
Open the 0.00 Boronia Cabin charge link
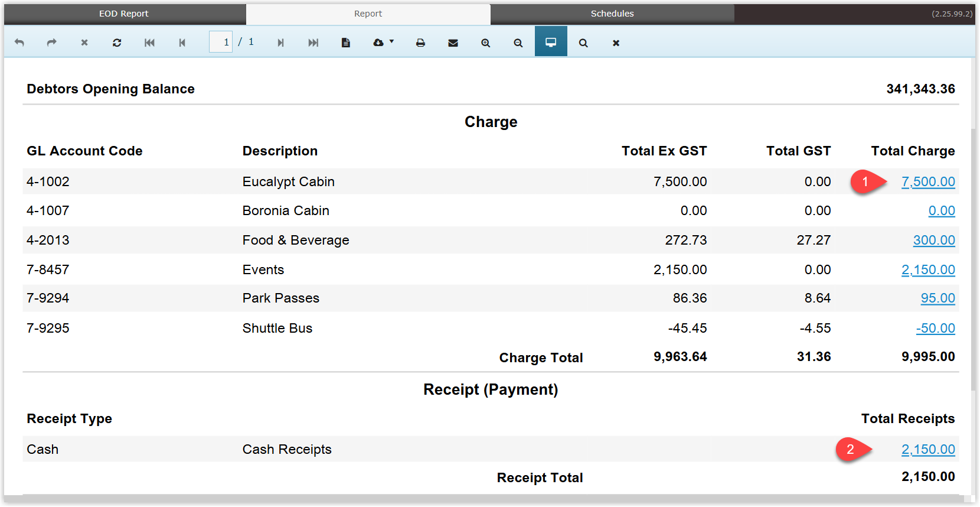[x=942, y=211]
